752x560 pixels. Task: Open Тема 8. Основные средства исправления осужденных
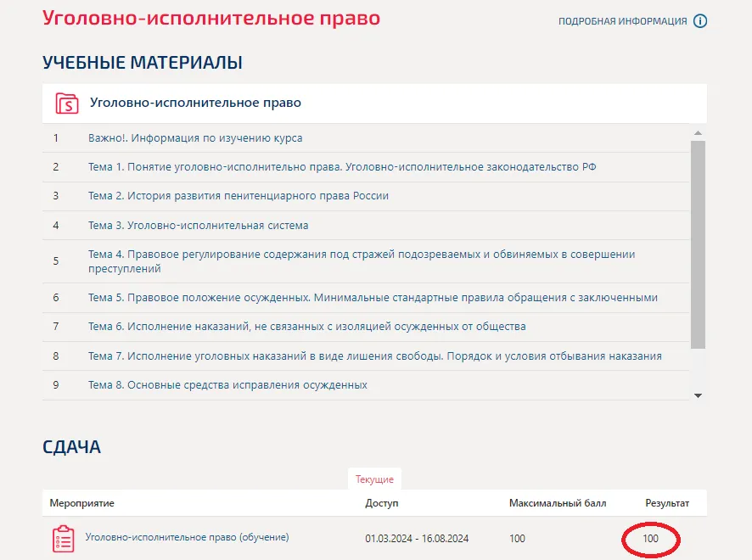pos(227,385)
